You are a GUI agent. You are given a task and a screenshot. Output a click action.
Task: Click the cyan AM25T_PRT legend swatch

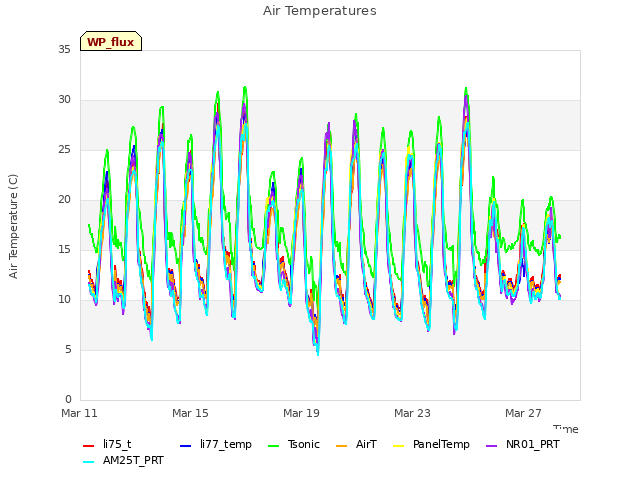(88, 462)
